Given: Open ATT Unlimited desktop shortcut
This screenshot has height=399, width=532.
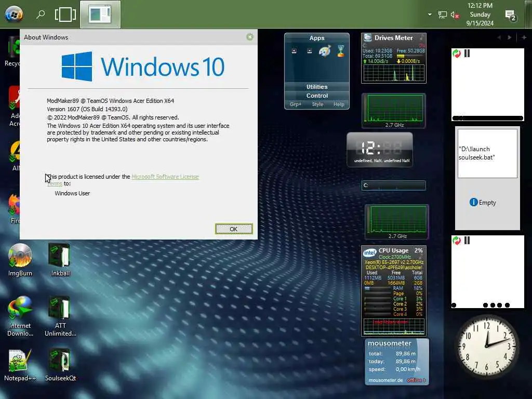Looking at the screenshot, I should [x=60, y=316].
